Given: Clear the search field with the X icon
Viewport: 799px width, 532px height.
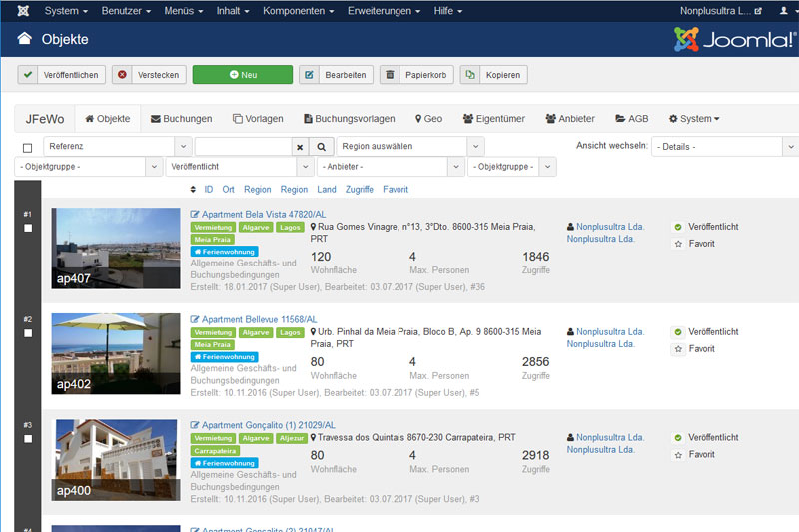Looking at the screenshot, I should pos(300,147).
